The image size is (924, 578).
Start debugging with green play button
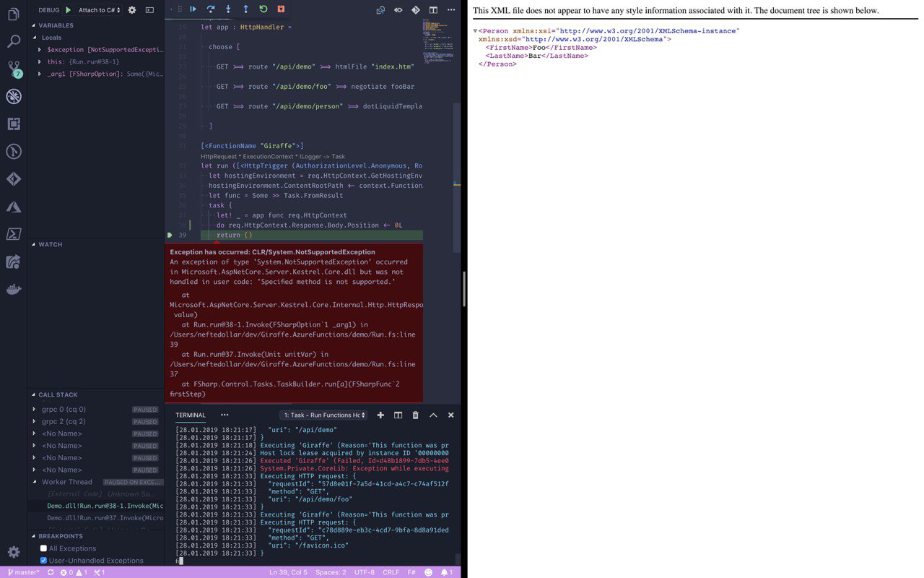(x=68, y=10)
